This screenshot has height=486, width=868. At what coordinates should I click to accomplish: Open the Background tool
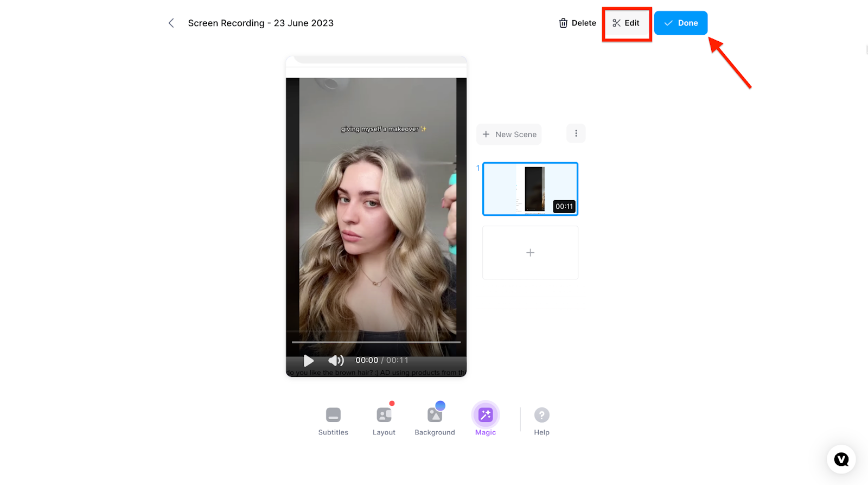(x=435, y=421)
